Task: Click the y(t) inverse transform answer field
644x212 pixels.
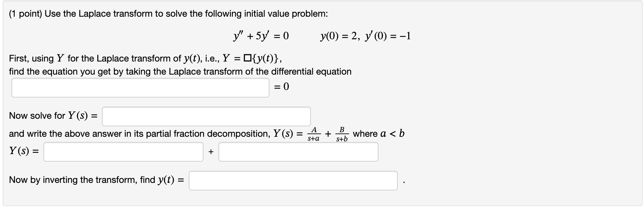Action: click(293, 181)
